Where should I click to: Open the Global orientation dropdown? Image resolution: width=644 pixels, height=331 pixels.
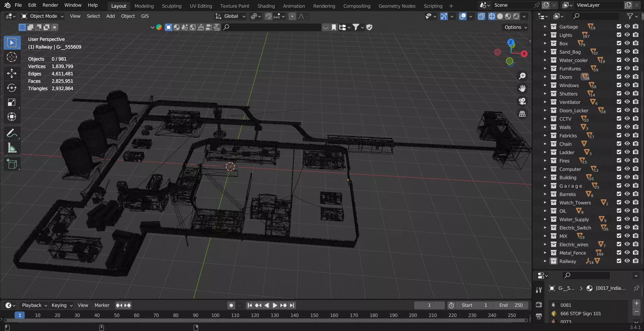[x=230, y=16]
